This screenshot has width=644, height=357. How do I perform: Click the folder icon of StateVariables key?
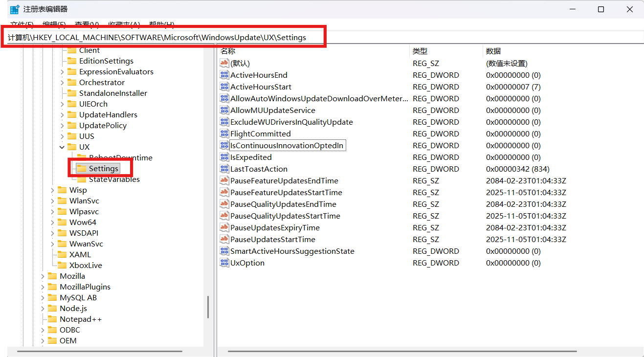click(82, 179)
